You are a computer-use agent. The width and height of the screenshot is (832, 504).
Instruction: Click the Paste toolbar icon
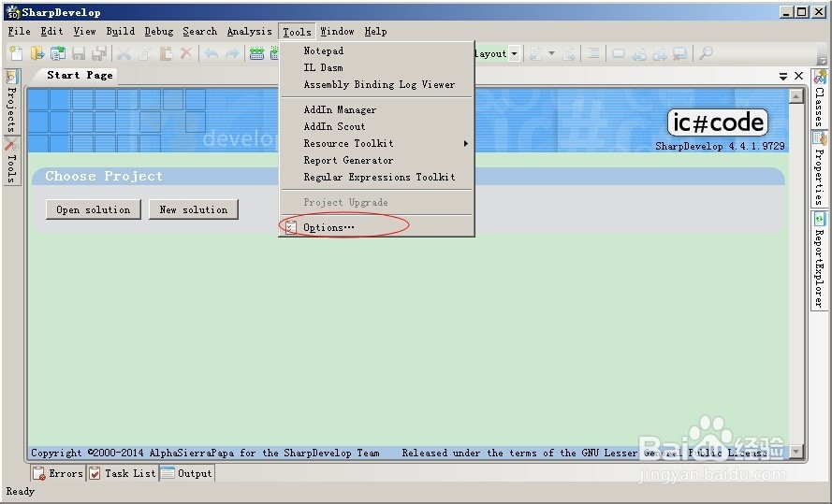coord(166,53)
